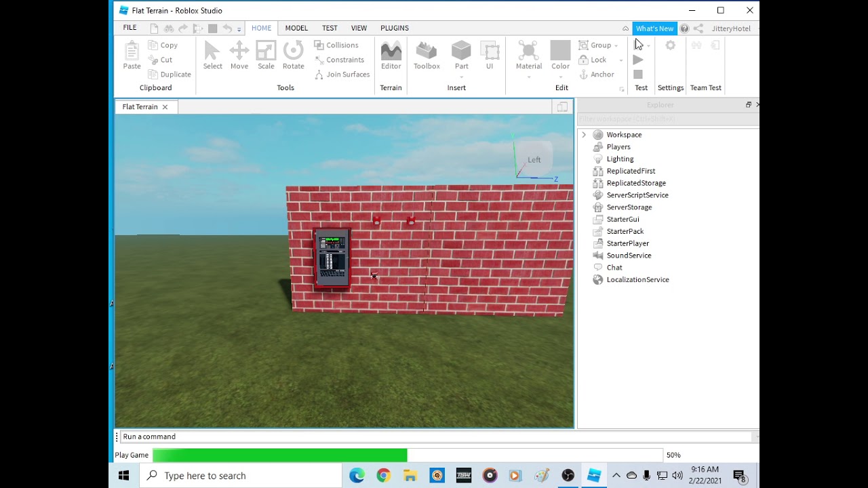The height and width of the screenshot is (488, 868).
Task: Select the Select tool arrow
Action: coord(212,55)
